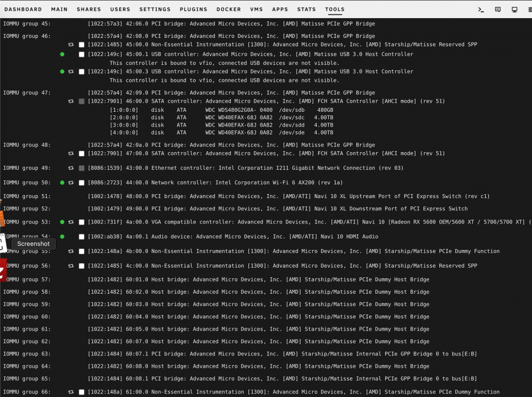
Task: Open the VMS tab
Action: coord(256,10)
